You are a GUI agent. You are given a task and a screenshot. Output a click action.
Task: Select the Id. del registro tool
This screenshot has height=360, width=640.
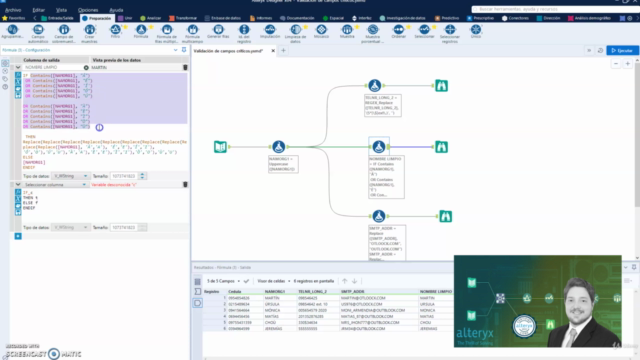244,33
